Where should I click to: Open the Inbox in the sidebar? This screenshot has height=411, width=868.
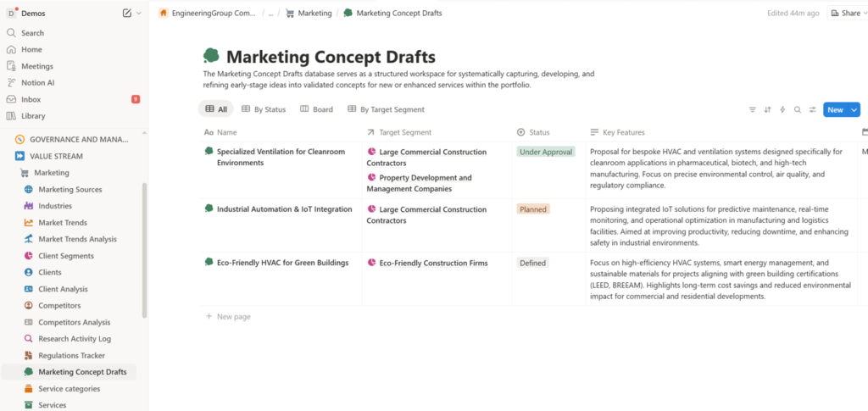coord(31,99)
